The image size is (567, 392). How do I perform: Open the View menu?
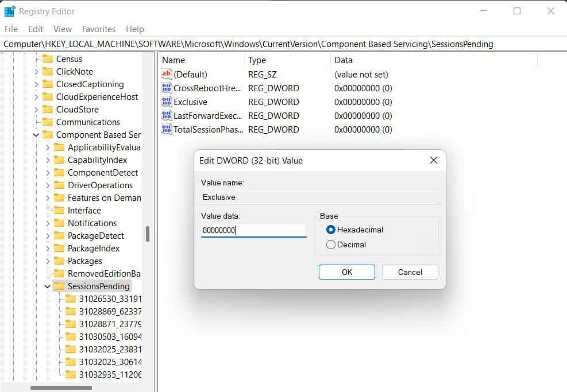(x=62, y=29)
